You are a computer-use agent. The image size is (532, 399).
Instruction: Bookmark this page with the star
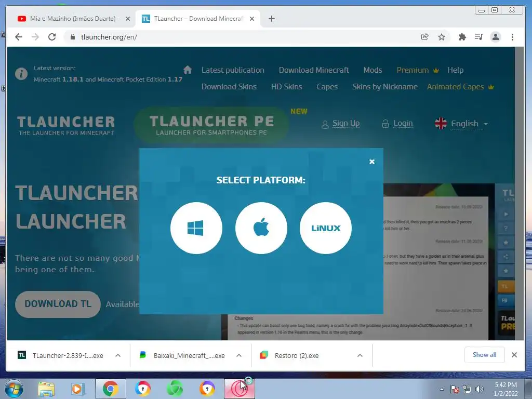click(x=442, y=37)
